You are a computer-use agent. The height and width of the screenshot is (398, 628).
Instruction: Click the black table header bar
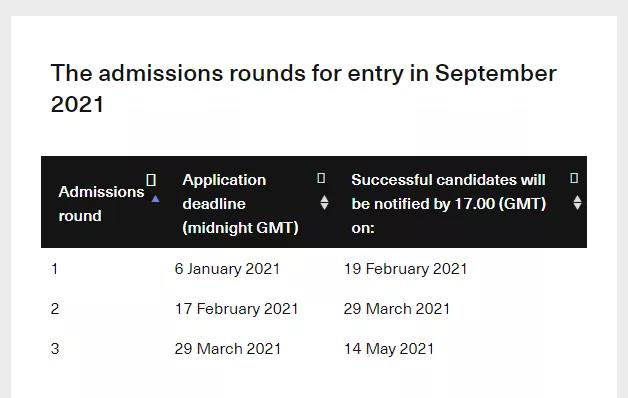[314, 202]
